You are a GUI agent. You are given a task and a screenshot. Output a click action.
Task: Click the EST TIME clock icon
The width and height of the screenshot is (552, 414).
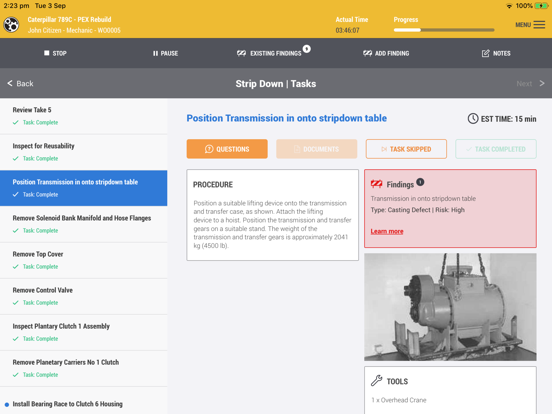pyautogui.click(x=473, y=119)
